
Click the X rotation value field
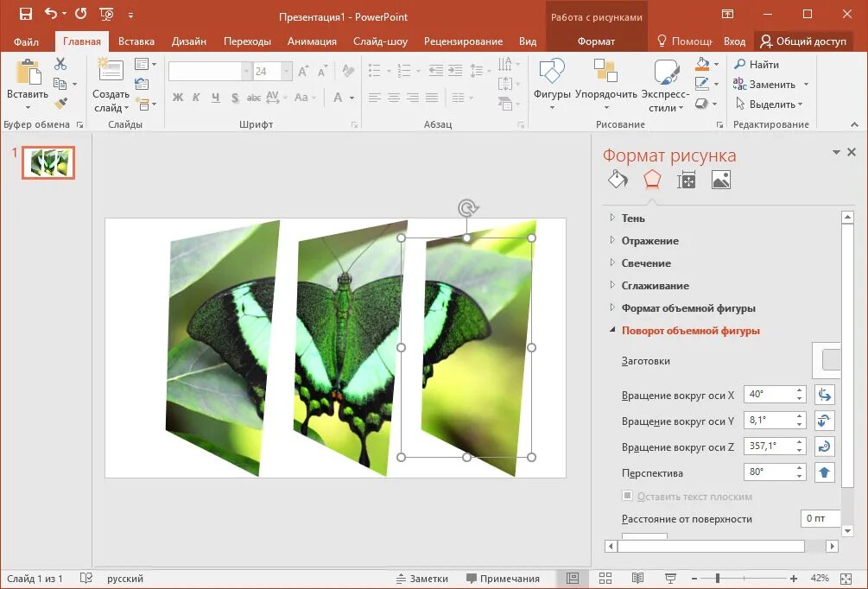point(770,394)
